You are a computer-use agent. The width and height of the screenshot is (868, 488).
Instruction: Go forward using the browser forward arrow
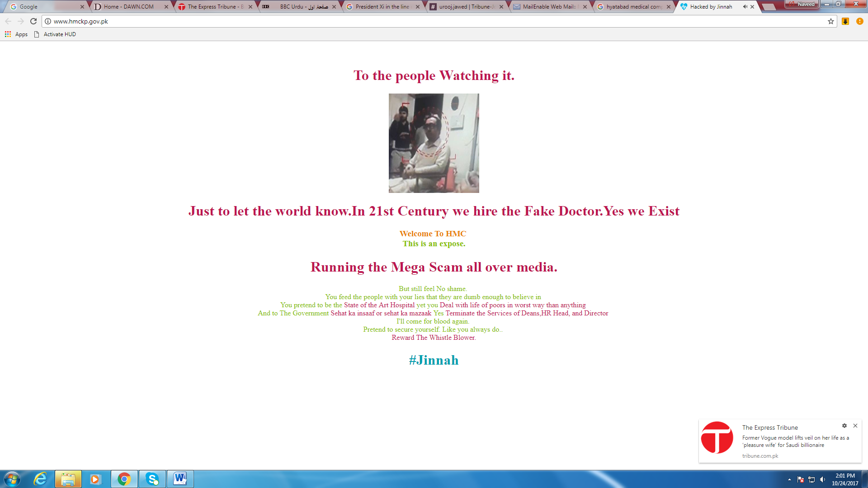pyautogui.click(x=21, y=21)
